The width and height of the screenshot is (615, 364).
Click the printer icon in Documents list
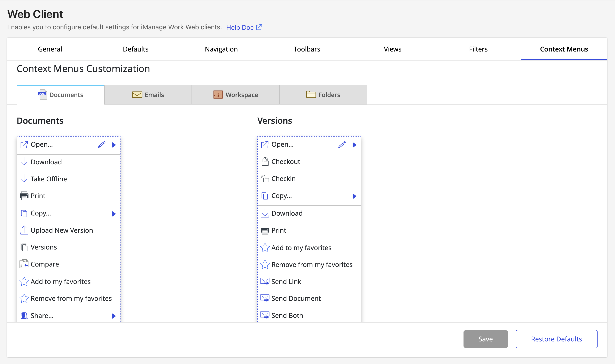(x=24, y=196)
